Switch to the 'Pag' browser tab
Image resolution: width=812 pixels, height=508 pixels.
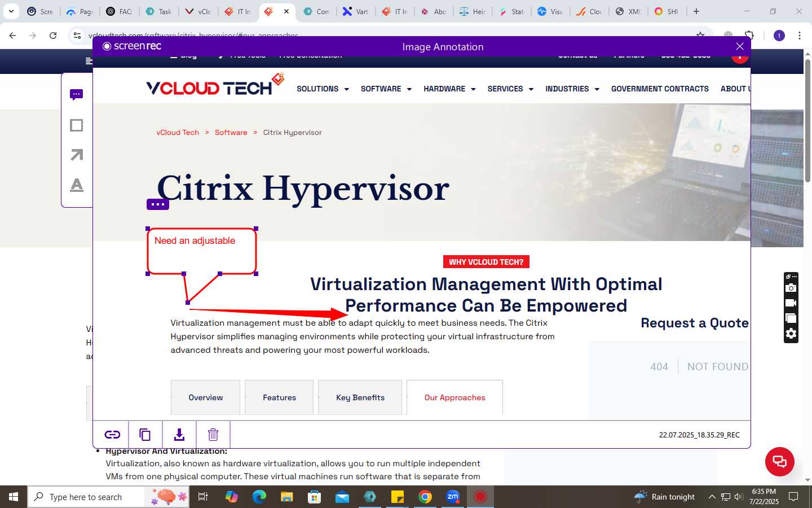point(80,11)
